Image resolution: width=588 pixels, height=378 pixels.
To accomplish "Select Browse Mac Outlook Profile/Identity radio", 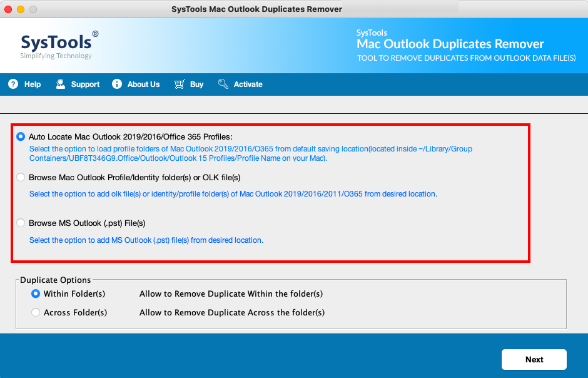I will click(21, 177).
